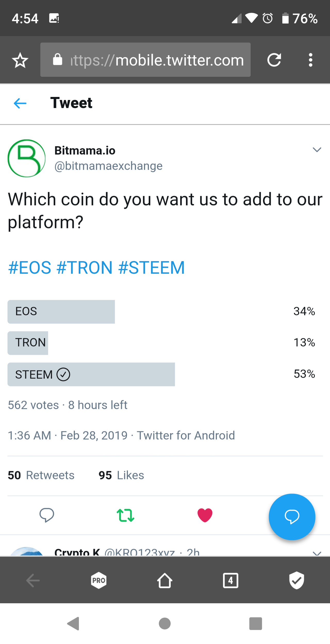Screen dimensions: 330x644
Task: Open the #STEEM hashtag
Action: point(152,267)
